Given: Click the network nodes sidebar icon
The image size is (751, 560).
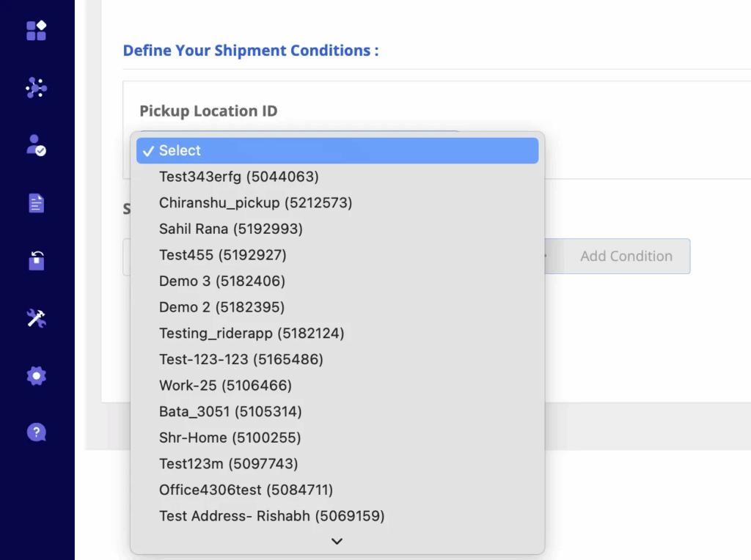Looking at the screenshot, I should point(37,89).
